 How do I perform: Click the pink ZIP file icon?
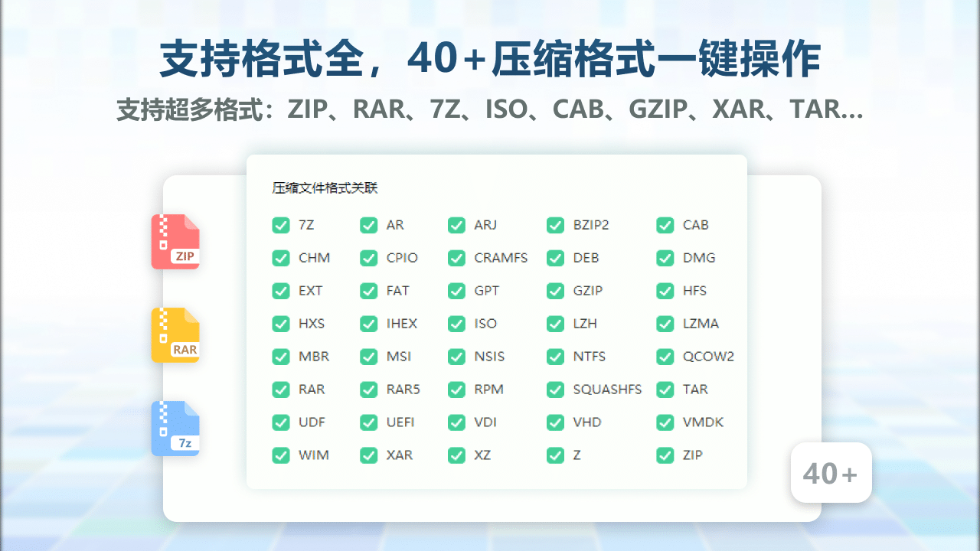[175, 242]
